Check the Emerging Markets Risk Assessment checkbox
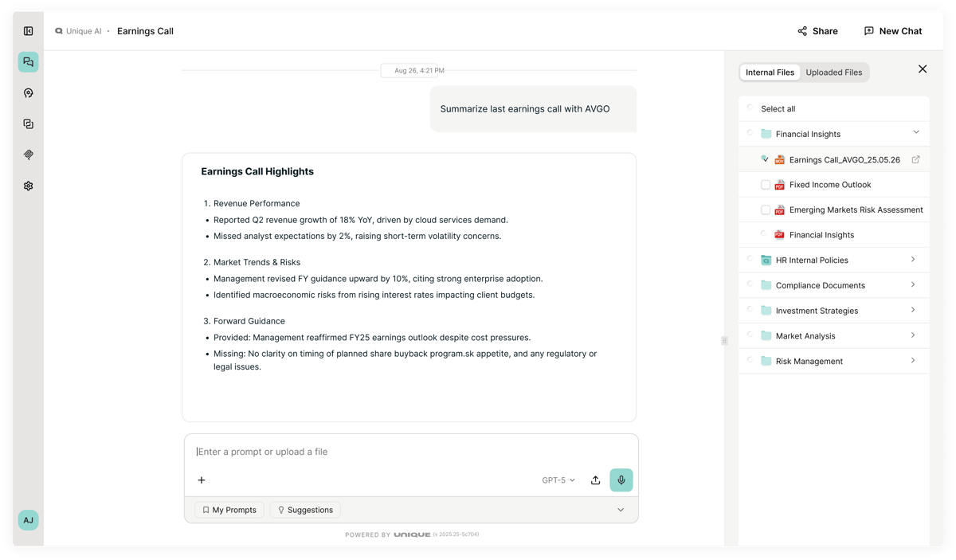Image resolution: width=956 pixels, height=560 pixels. pos(766,210)
